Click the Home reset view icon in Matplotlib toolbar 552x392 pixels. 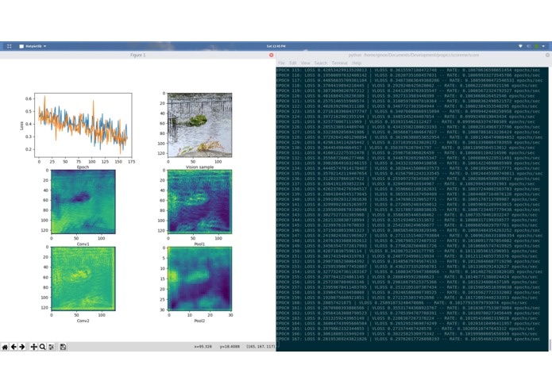pos(5,347)
